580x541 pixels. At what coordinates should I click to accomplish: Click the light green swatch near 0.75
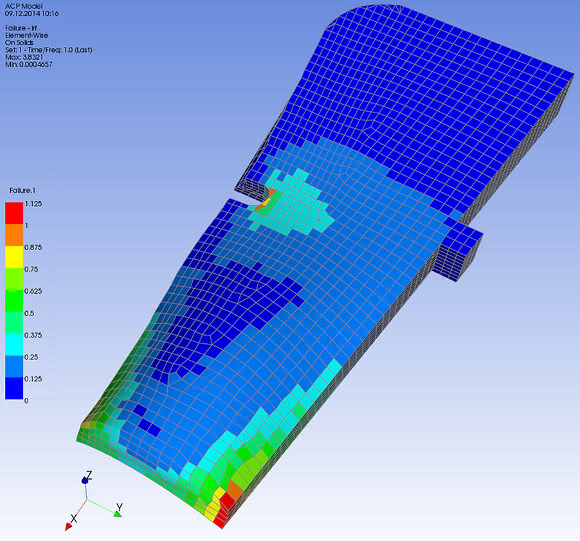14,278
